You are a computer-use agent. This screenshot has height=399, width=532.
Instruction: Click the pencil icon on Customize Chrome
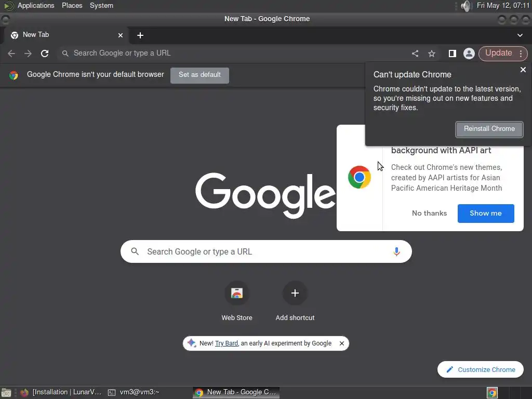pos(450,369)
